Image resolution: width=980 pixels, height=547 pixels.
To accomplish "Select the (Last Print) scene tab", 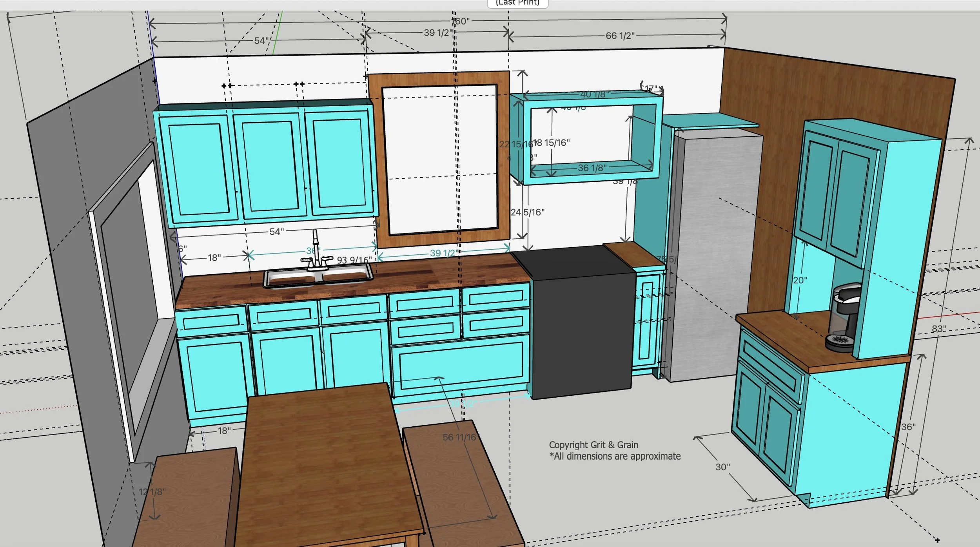I will coord(517,3).
